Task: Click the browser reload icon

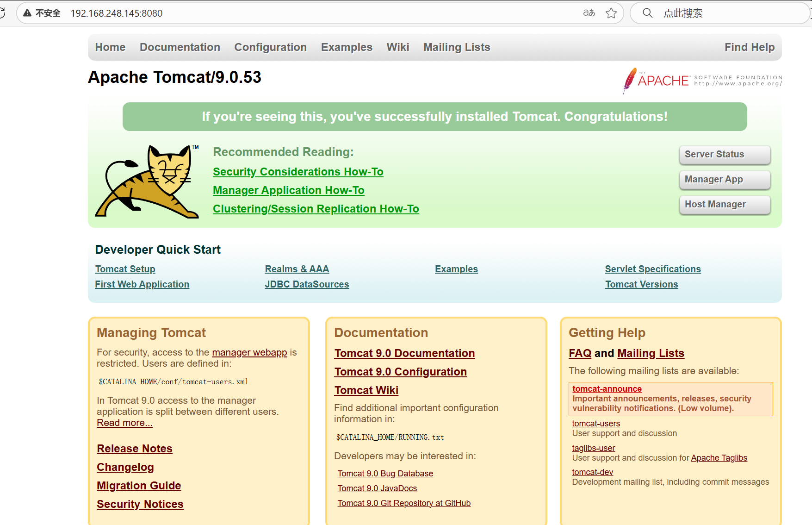Action: click(x=2, y=13)
